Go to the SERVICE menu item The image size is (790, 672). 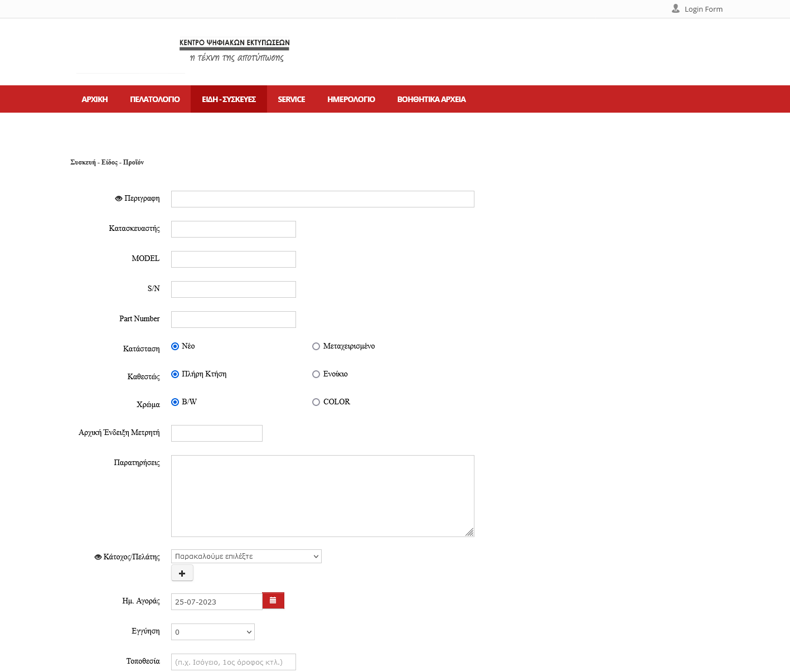click(x=292, y=99)
